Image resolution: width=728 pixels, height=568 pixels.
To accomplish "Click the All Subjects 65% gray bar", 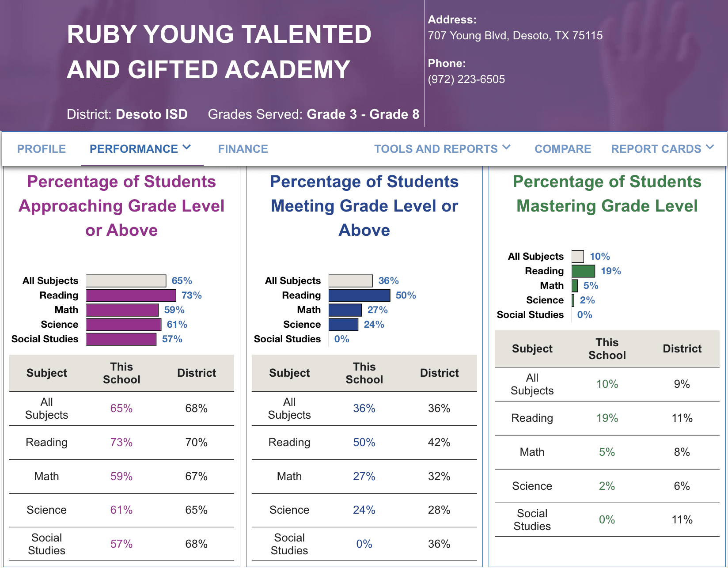I will pyautogui.click(x=126, y=281).
